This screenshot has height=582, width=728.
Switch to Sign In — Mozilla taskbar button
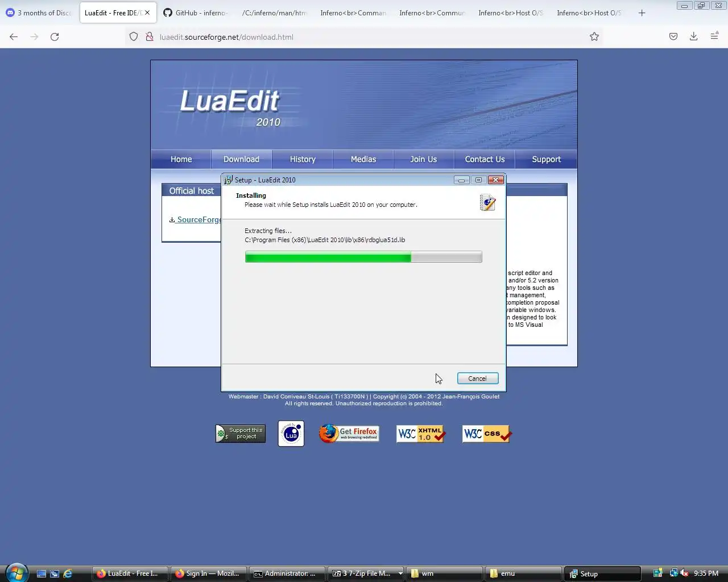209,573
